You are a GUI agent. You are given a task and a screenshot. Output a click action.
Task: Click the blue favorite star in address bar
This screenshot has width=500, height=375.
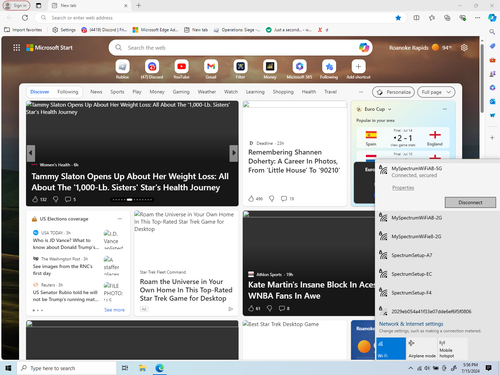[x=398, y=18]
